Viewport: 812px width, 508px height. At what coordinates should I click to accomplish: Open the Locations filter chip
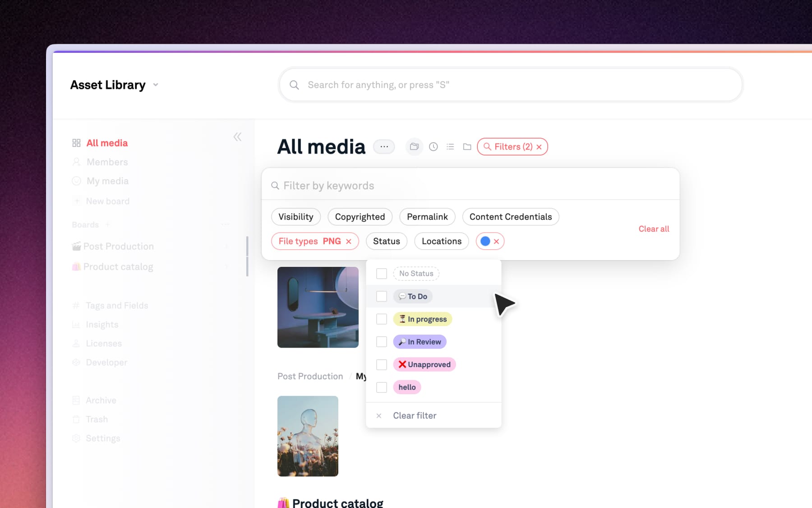442,241
